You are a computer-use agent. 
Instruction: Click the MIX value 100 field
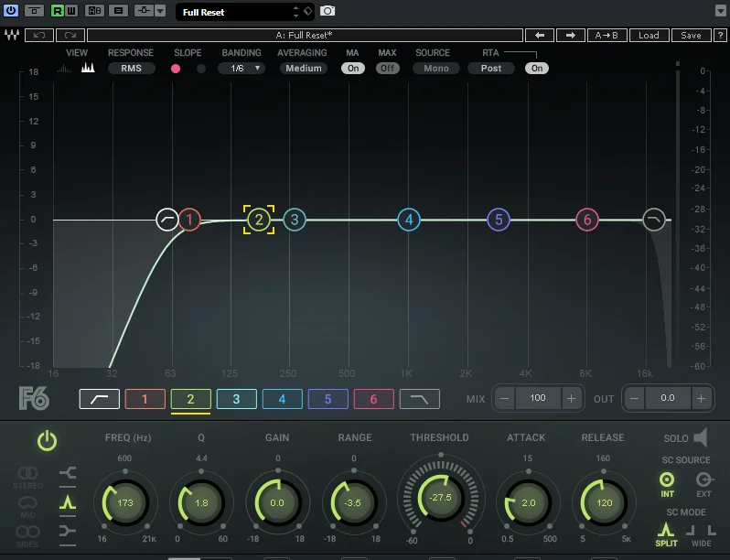click(538, 398)
